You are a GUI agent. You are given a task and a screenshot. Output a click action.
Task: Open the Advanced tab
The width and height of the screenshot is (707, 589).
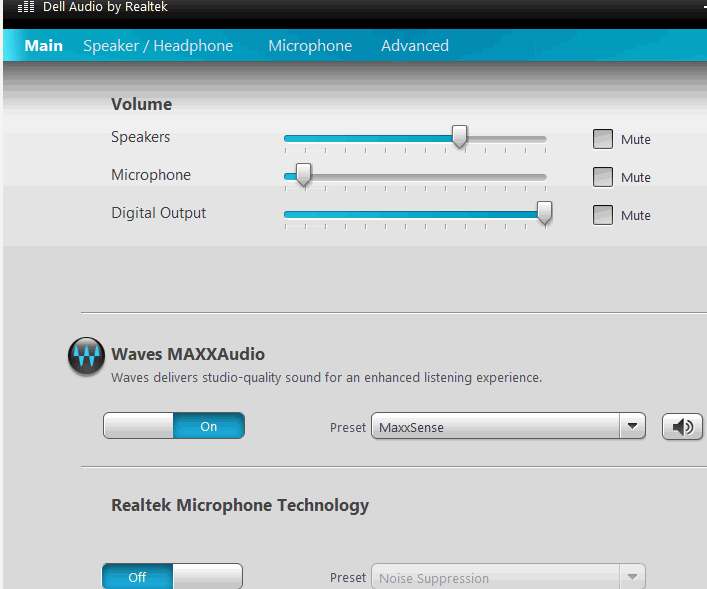415,46
